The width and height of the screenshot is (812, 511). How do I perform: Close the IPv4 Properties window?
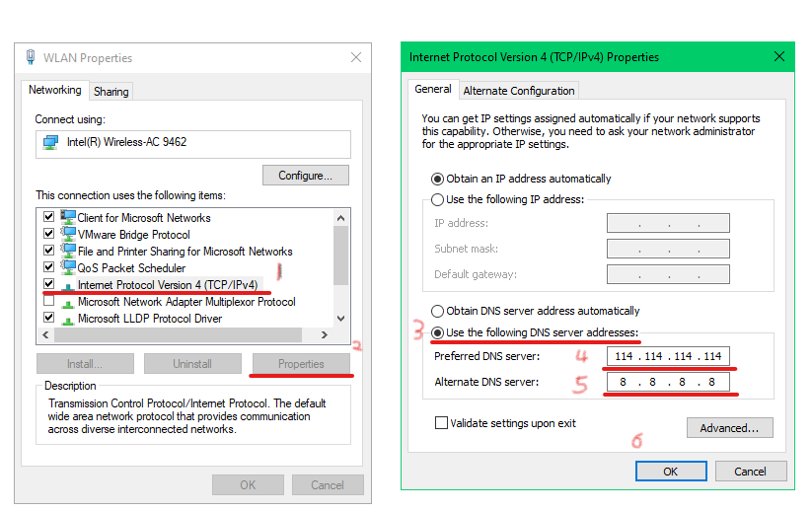(x=779, y=56)
